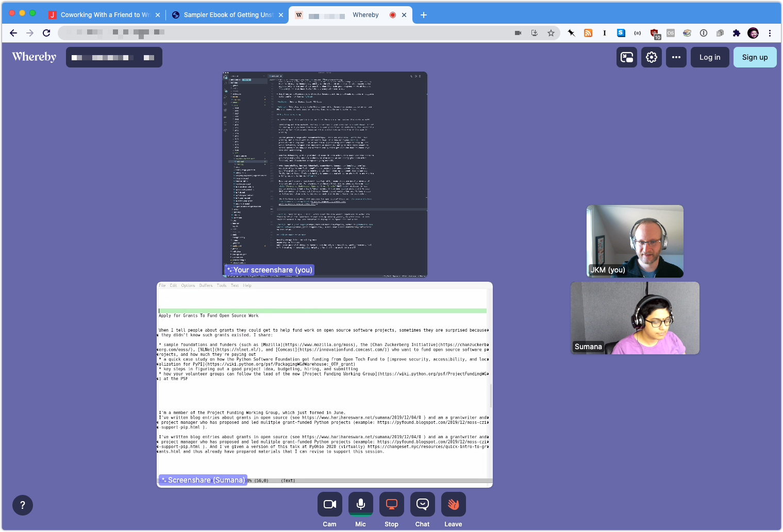Image resolution: width=783 pixels, height=532 pixels.
Task: Click the Log in button
Action: point(709,57)
